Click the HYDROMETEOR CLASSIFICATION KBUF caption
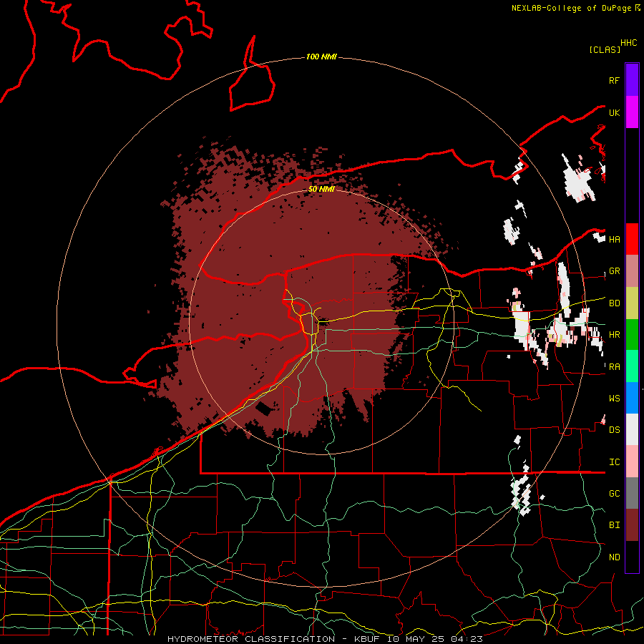Image resolution: width=644 pixels, height=644 pixels. (325, 639)
